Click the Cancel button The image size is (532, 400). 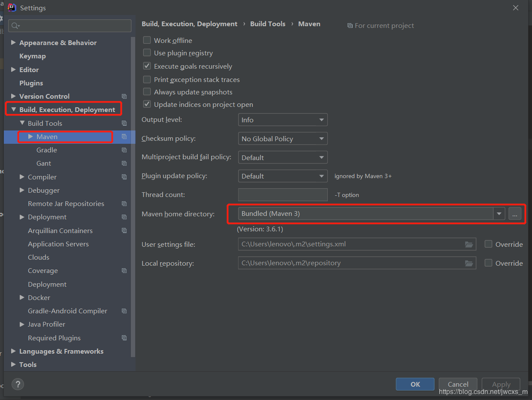click(x=458, y=384)
